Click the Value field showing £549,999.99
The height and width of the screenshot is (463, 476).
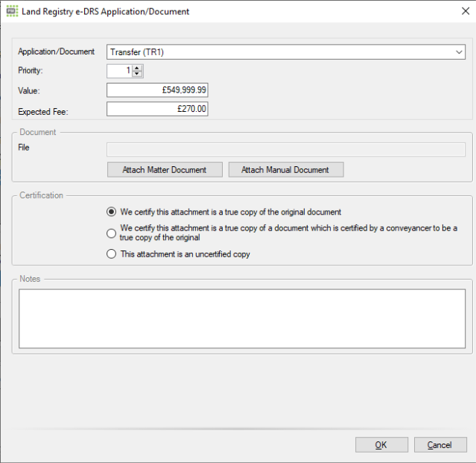pyautogui.click(x=157, y=90)
